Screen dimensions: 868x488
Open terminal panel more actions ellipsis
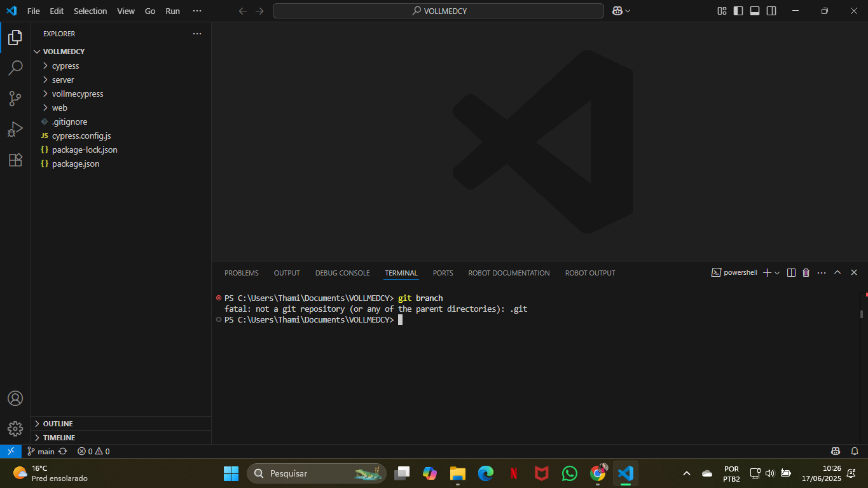(x=822, y=272)
